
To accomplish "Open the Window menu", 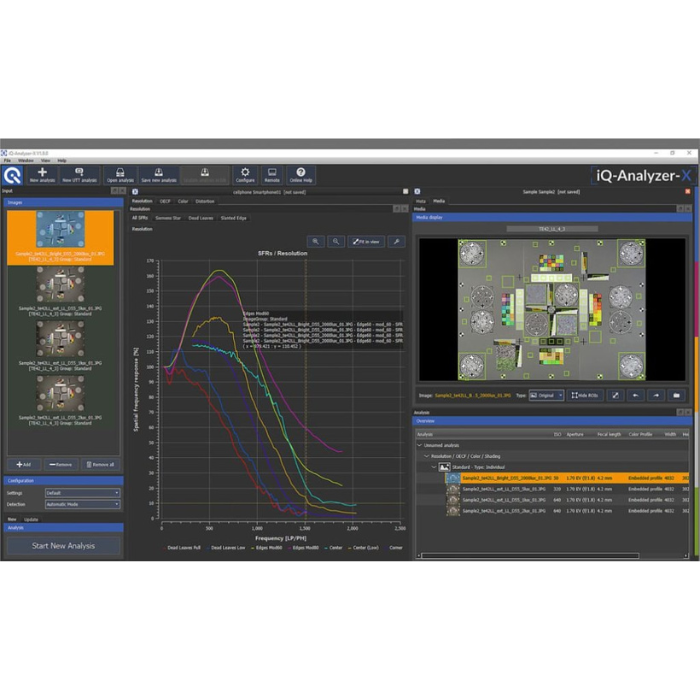I will click(26, 161).
